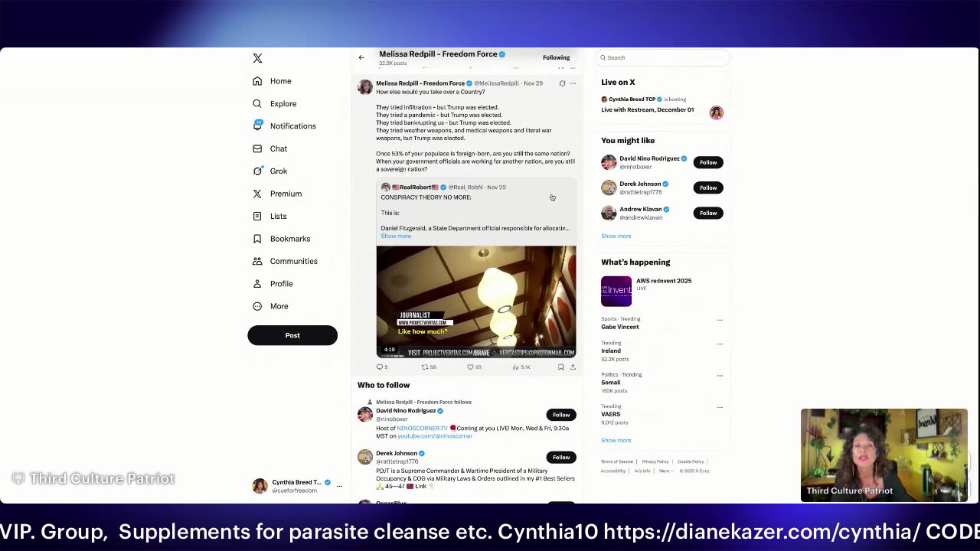Click the Explore magnifier icon

click(257, 103)
